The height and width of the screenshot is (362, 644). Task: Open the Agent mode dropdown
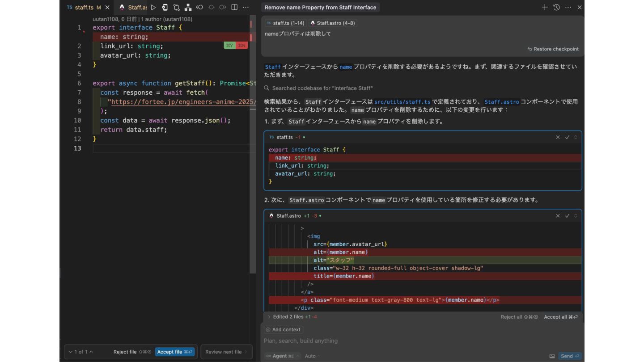point(280,356)
